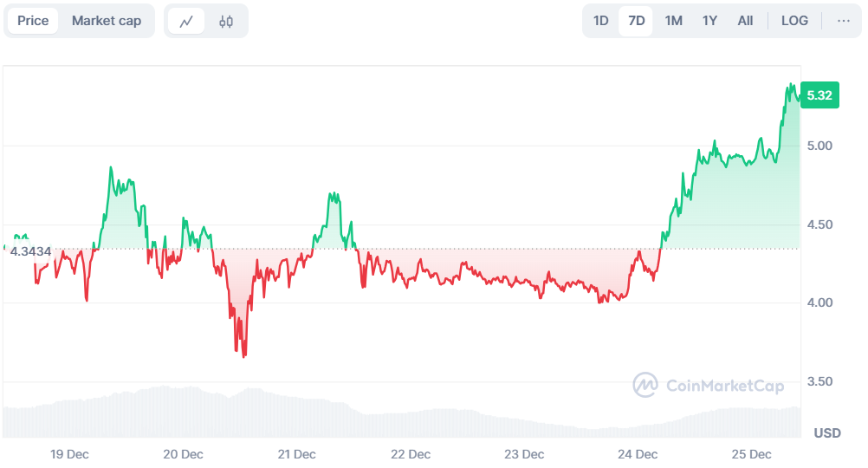The width and height of the screenshot is (868, 468).
Task: Select the Price tab
Action: 33,21
